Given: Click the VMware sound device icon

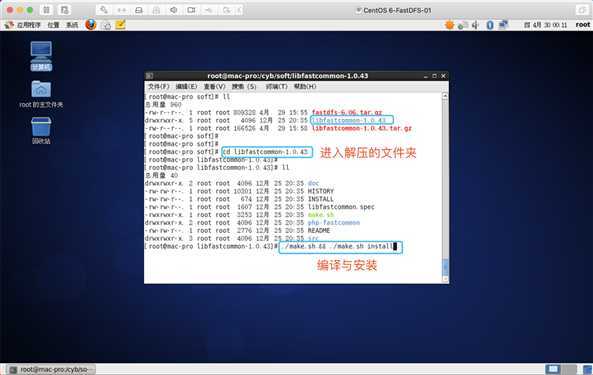Looking at the screenshot, I should pyautogui.click(x=174, y=10).
